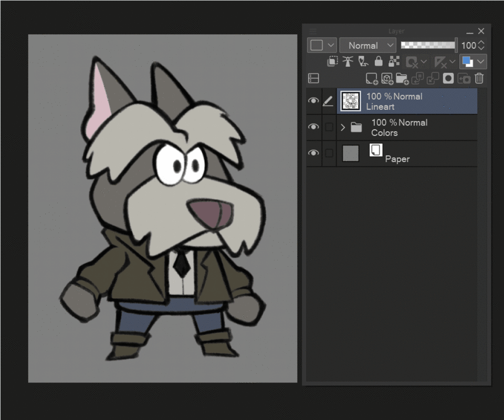Toggle visibility of the Paper layer

[313, 153]
